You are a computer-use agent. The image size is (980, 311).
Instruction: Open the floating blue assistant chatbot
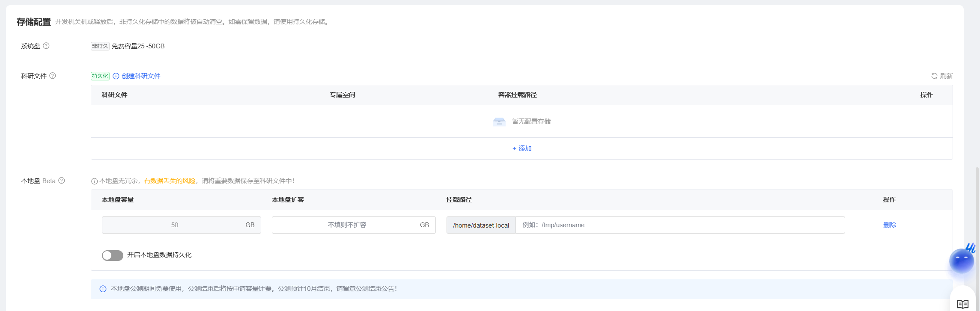[961, 261]
